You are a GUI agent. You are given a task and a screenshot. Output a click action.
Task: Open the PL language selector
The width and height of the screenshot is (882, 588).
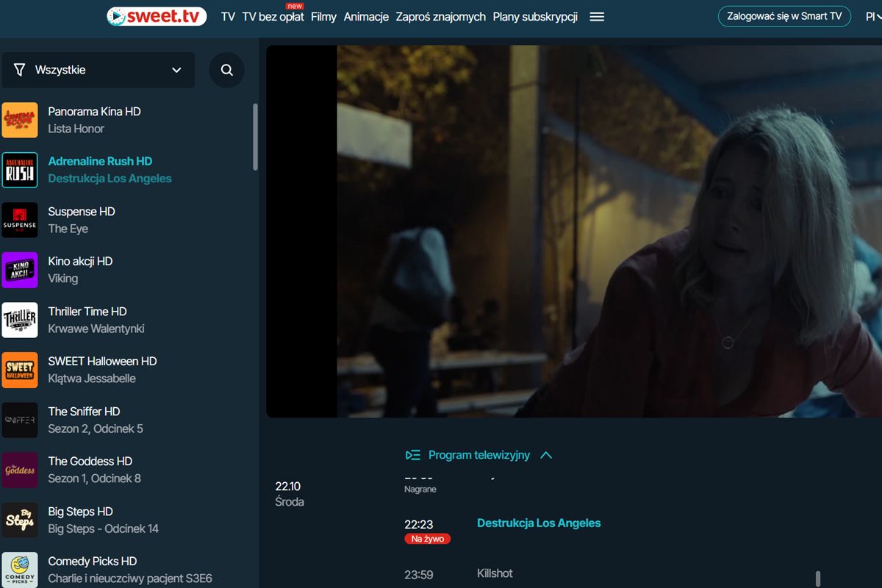coord(873,16)
